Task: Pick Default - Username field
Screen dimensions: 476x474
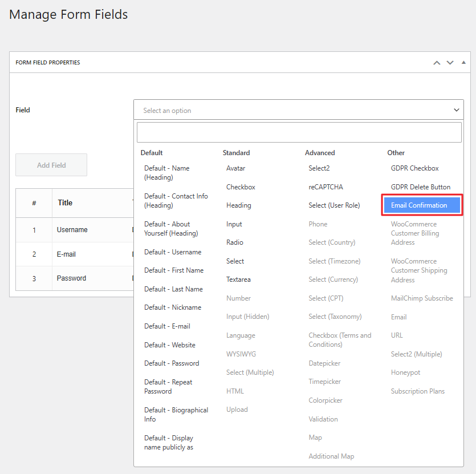Action: click(x=173, y=252)
